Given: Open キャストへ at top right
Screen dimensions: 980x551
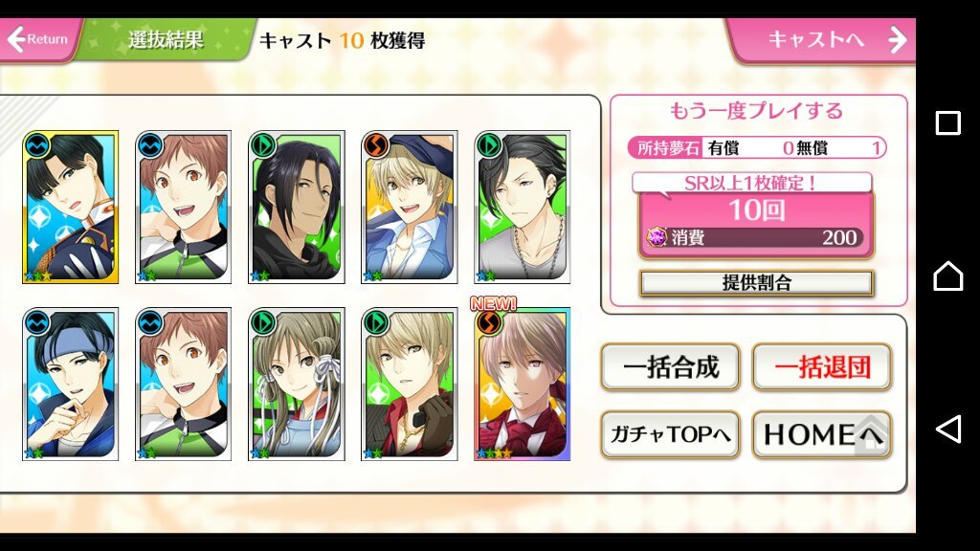Looking at the screenshot, I should point(820,39).
